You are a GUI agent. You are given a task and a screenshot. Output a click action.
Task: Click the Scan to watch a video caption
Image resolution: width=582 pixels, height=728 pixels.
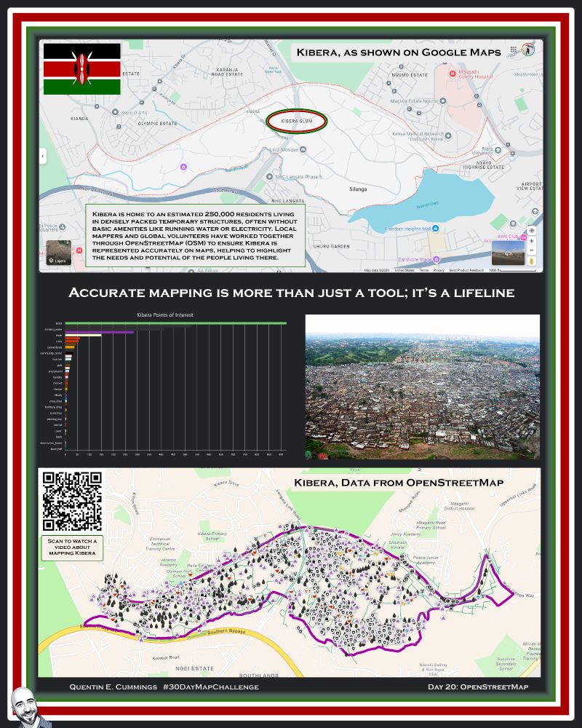[x=72, y=547]
